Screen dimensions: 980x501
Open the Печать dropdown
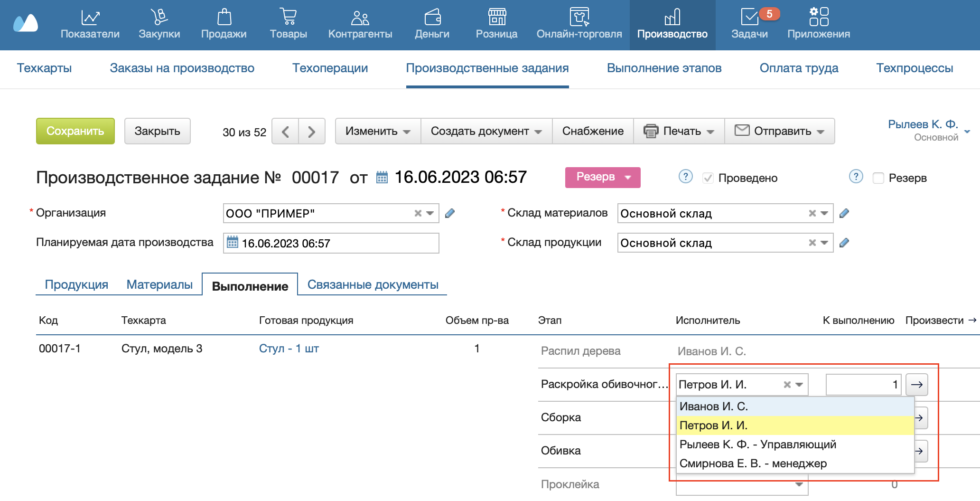679,132
